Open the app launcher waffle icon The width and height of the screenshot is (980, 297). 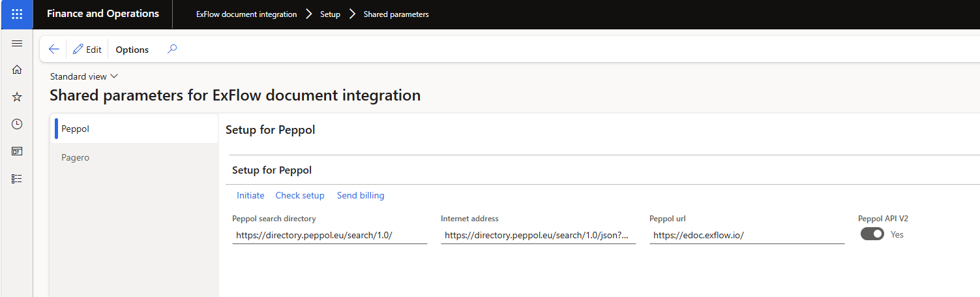tap(17, 14)
